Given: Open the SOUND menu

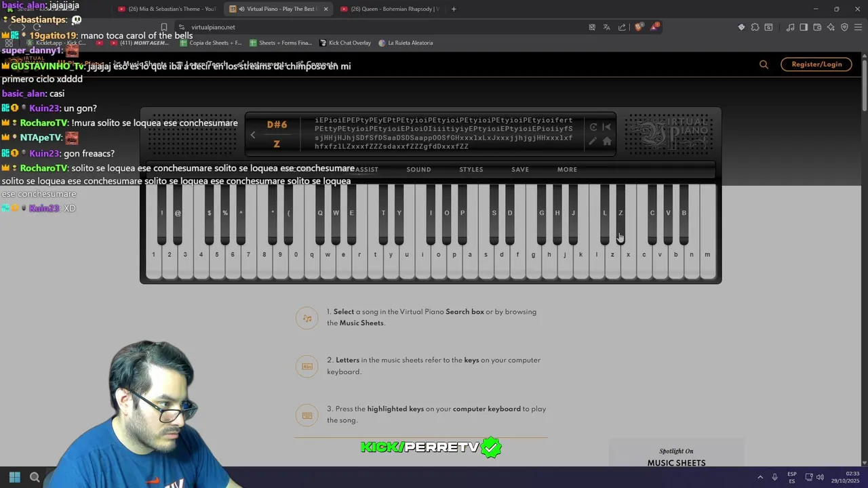Looking at the screenshot, I should [x=418, y=169].
